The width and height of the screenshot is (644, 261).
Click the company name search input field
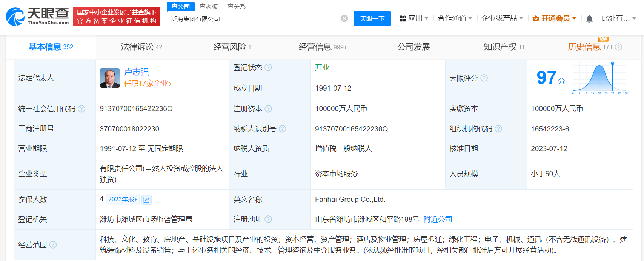coord(253,18)
